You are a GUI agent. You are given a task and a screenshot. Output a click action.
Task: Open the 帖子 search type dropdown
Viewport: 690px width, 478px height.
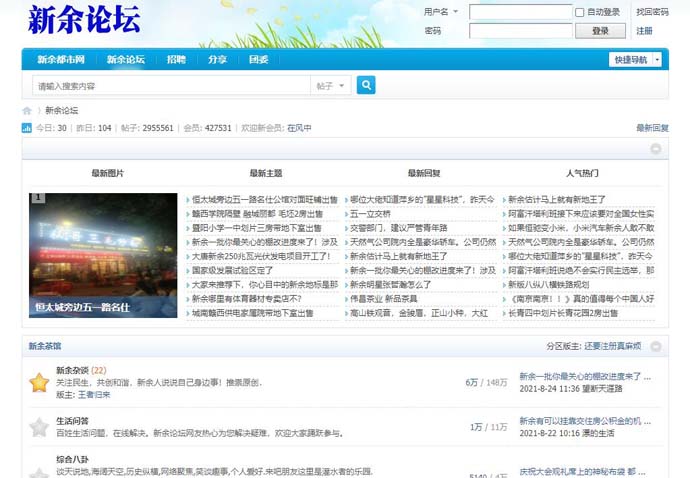coord(331,86)
